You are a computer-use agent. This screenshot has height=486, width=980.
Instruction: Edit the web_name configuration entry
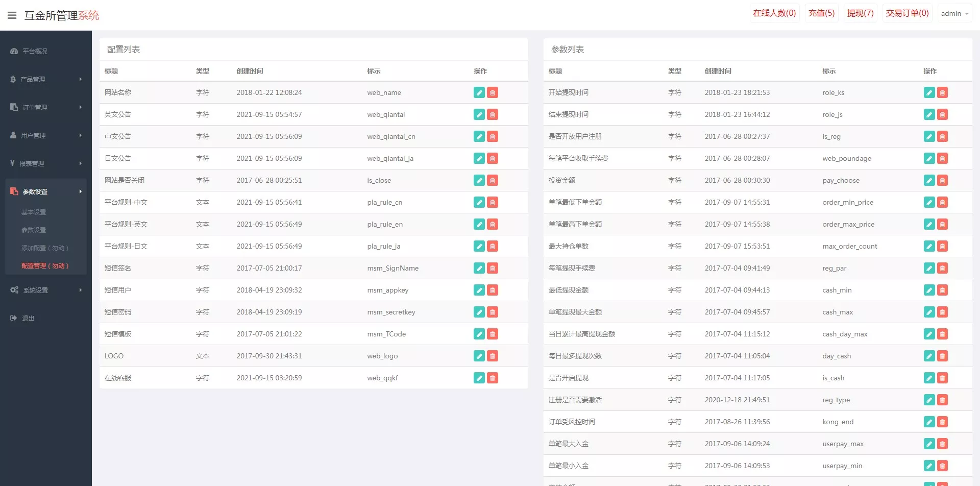coord(479,92)
